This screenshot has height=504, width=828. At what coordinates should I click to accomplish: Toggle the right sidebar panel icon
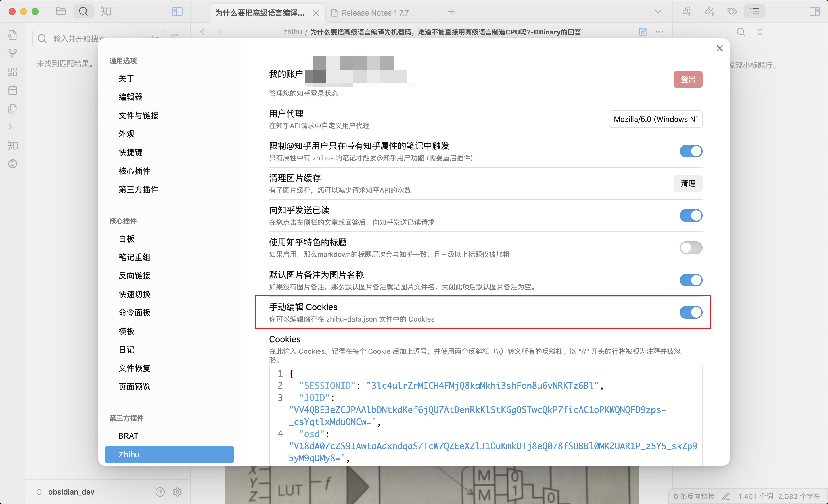click(x=814, y=12)
